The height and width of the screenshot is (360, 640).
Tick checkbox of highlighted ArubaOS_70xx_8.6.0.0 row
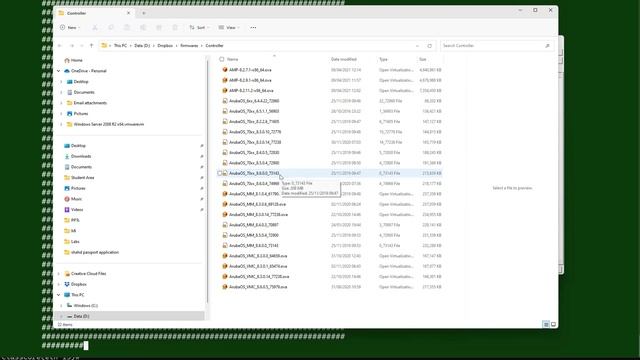coord(220,173)
